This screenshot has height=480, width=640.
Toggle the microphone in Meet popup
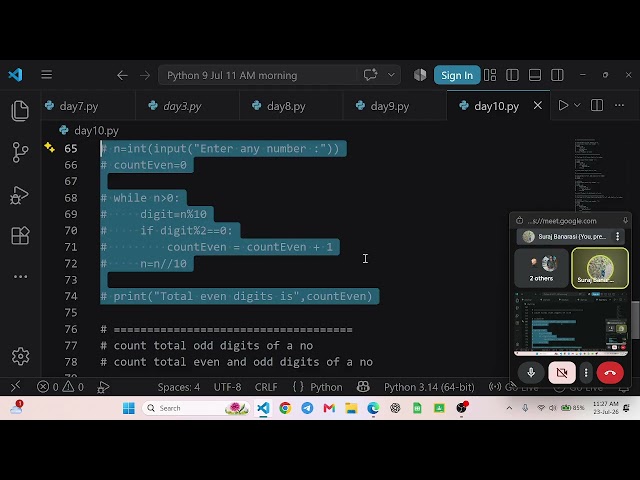(x=531, y=373)
